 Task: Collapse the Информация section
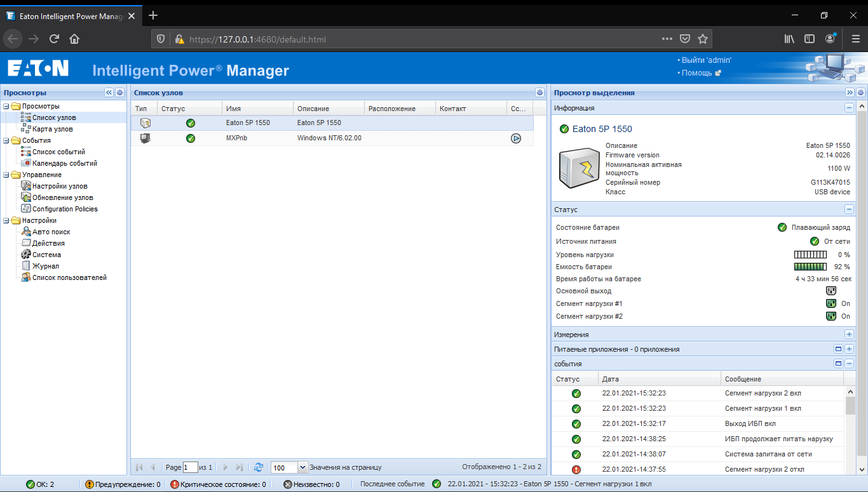(849, 108)
